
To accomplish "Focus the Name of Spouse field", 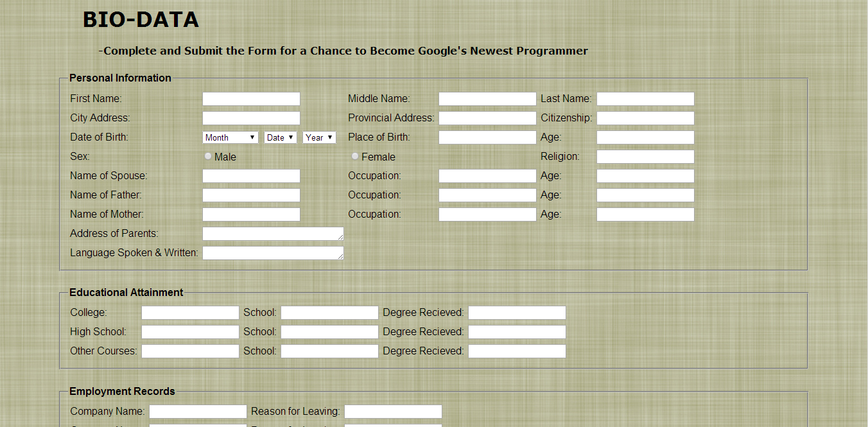I will click(x=251, y=176).
